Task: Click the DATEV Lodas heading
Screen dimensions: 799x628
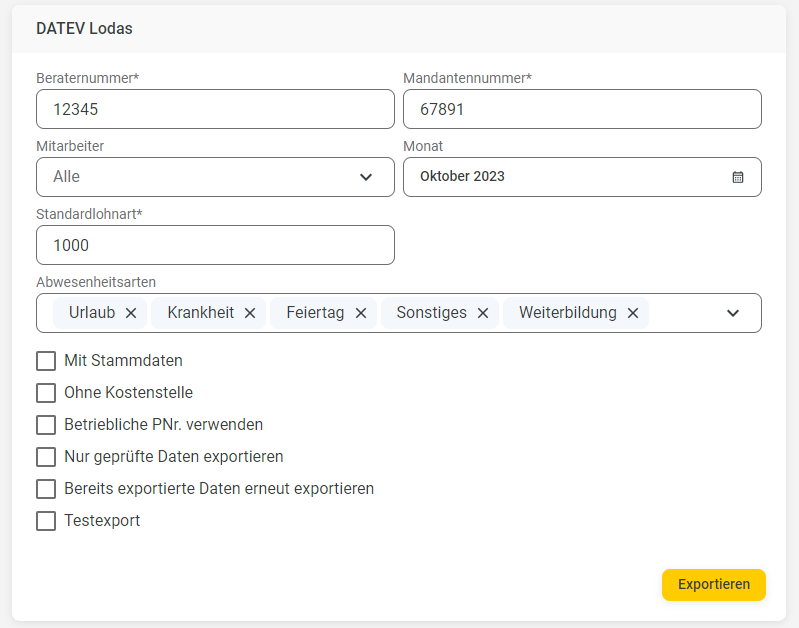Action: (x=84, y=29)
